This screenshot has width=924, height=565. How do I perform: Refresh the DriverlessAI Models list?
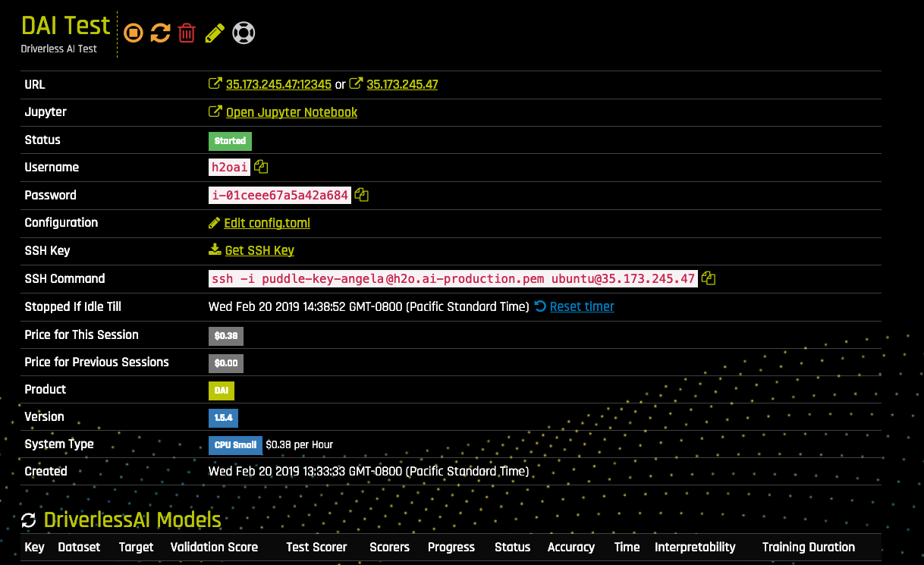(29, 520)
